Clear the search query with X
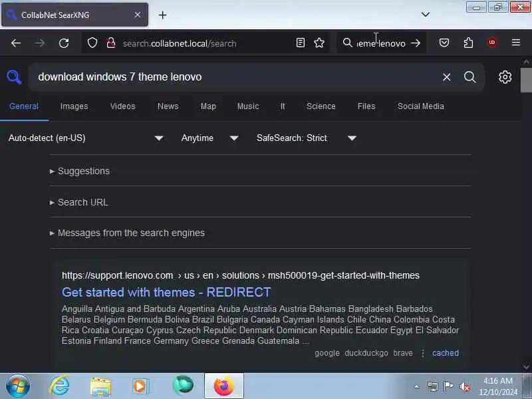 point(446,77)
